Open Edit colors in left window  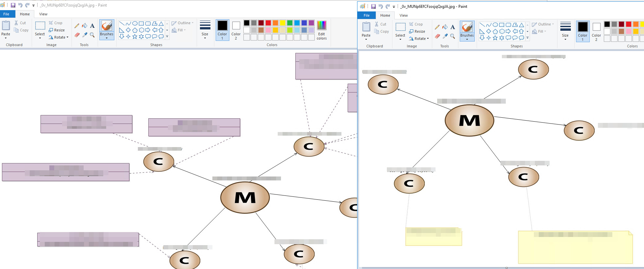click(322, 30)
